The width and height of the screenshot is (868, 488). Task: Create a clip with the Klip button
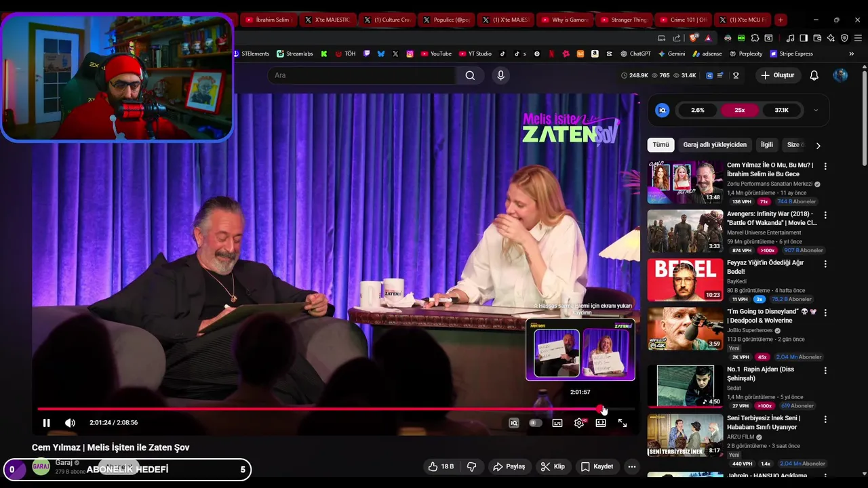(x=553, y=466)
